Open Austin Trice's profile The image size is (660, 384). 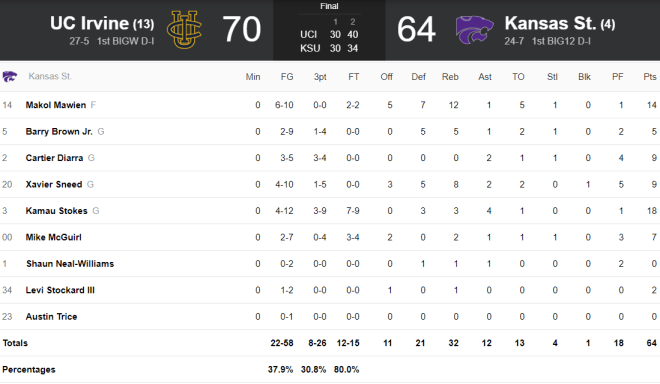51,317
